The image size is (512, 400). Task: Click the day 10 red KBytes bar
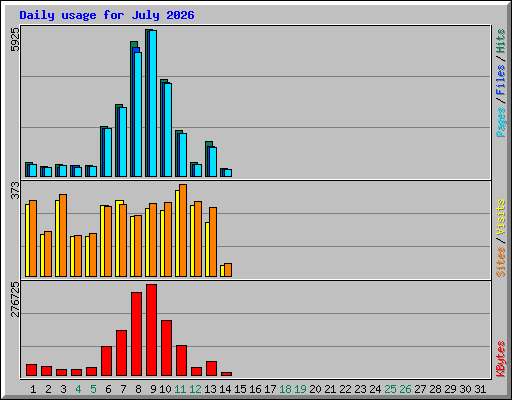[166, 348]
